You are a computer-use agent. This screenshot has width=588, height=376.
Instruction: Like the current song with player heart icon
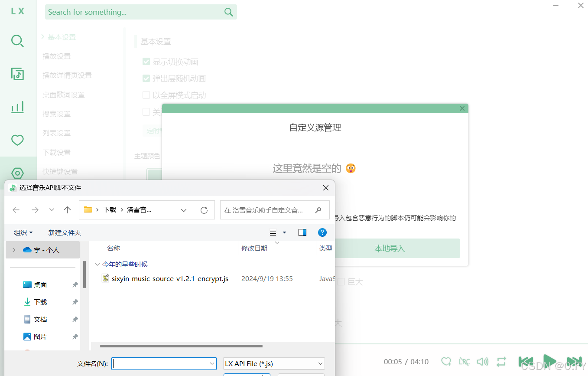tap(446, 361)
